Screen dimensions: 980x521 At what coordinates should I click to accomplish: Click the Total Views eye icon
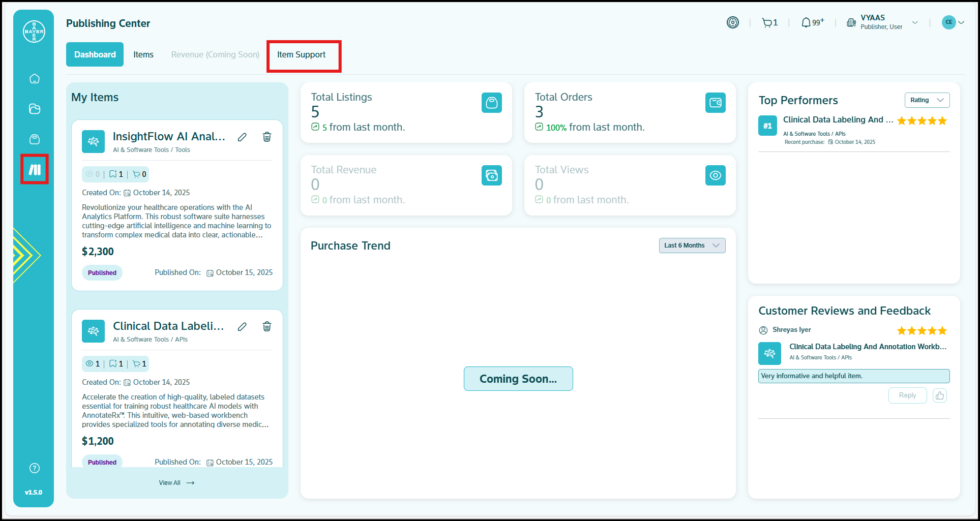[715, 175]
